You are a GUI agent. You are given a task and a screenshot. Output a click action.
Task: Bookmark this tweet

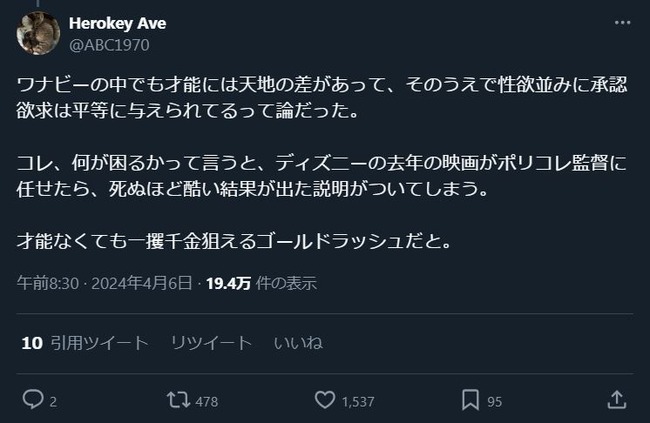(x=470, y=400)
